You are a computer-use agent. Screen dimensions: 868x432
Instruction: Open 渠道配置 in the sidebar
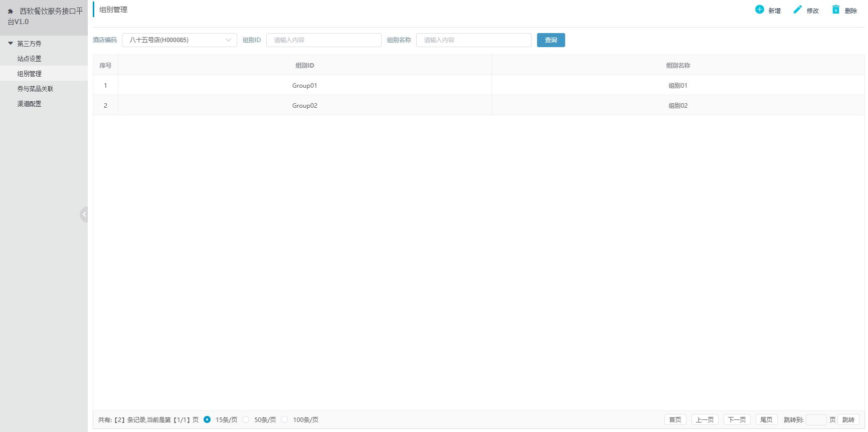(x=44, y=104)
